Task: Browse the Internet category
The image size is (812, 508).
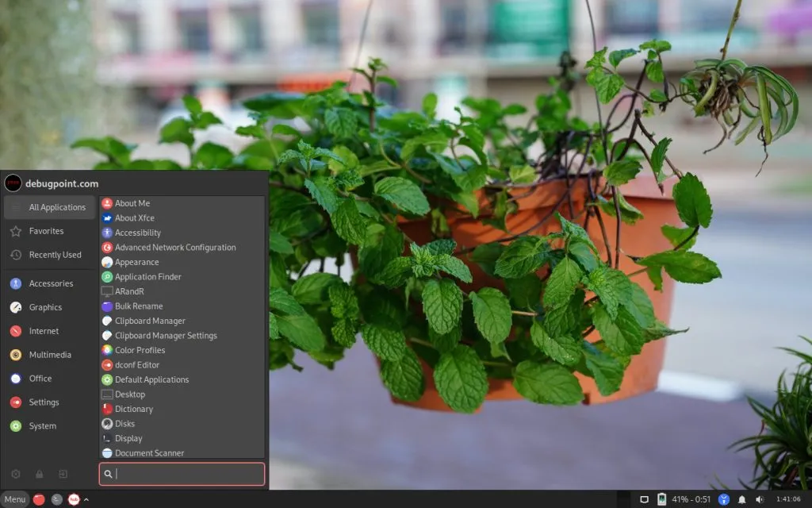Action: click(50, 331)
